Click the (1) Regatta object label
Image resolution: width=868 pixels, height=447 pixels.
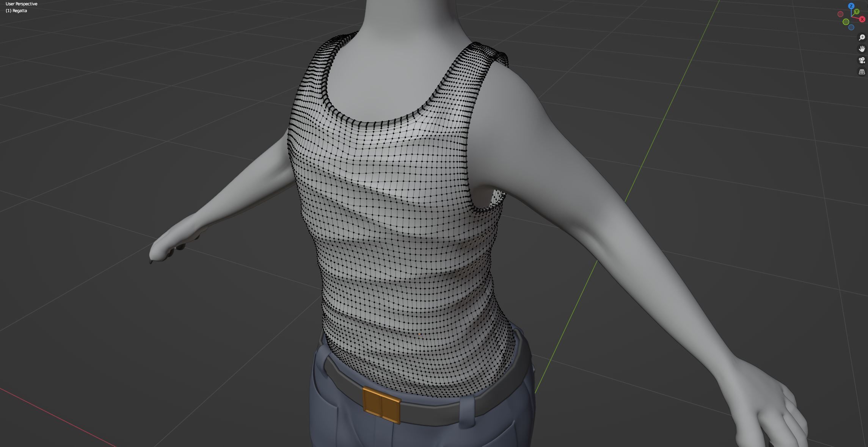16,11
